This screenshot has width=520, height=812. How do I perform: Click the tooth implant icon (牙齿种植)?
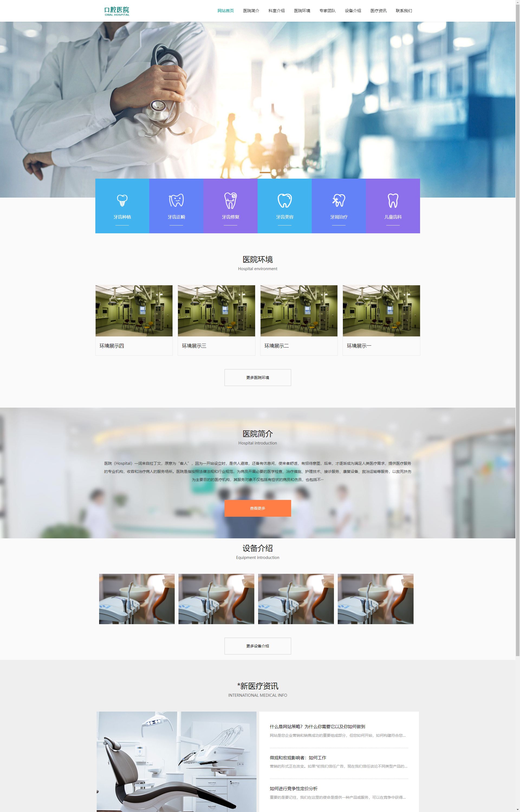(122, 200)
